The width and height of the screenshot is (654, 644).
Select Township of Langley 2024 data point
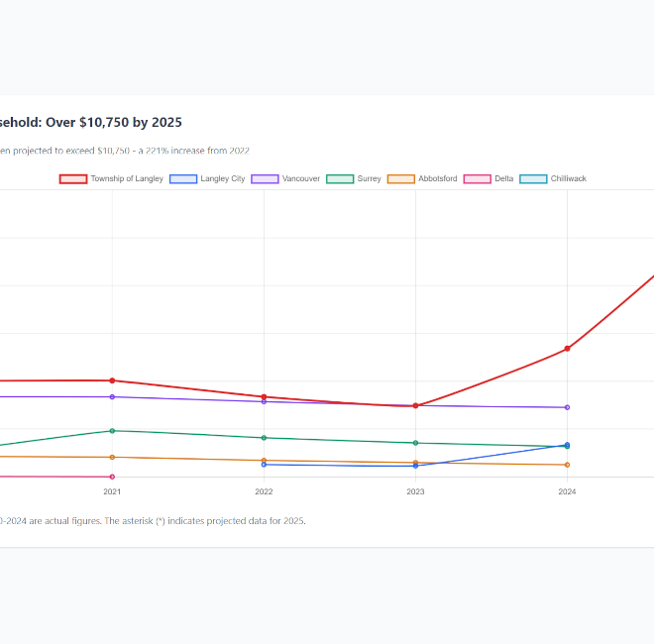click(x=567, y=349)
